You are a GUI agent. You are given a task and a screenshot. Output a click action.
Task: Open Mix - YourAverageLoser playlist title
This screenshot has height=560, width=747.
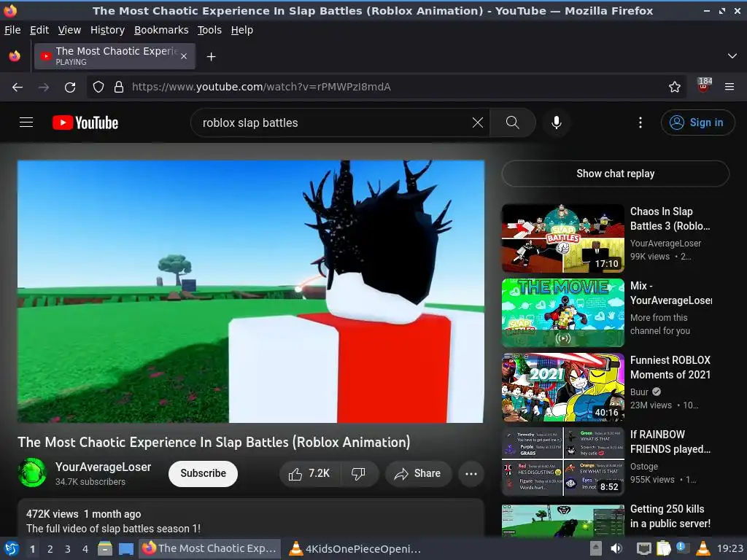pyautogui.click(x=671, y=293)
